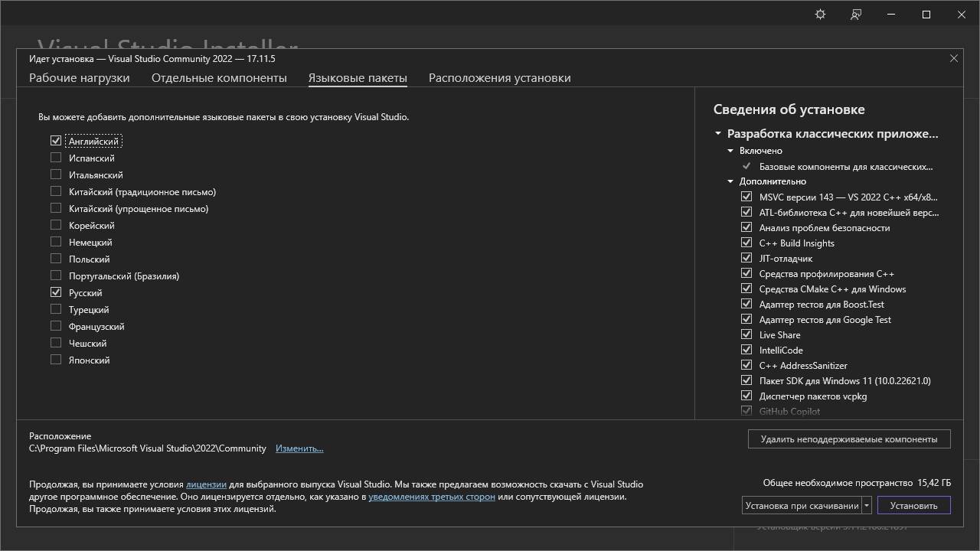
Task: Uncheck Адаптер тестов для Google Test
Action: coord(746,319)
